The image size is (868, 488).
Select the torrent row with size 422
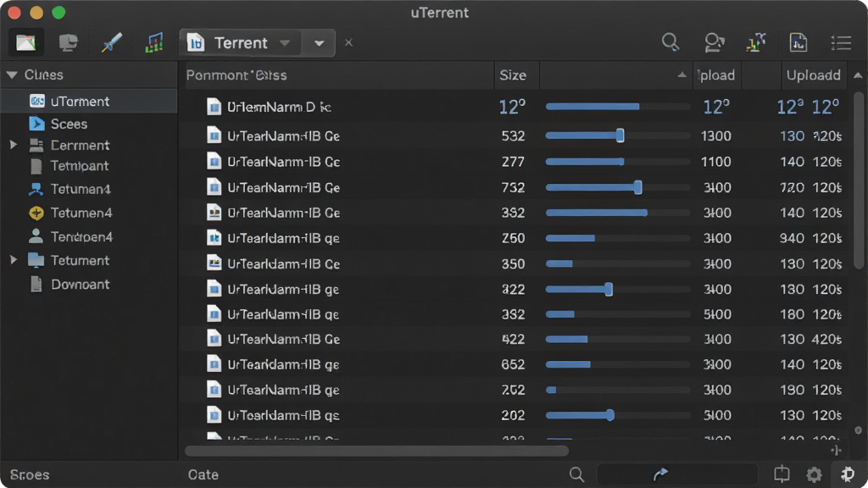[515, 339]
